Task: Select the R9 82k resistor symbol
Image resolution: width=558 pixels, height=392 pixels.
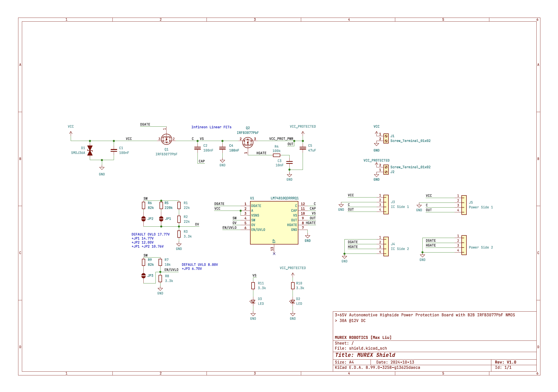Action: click(143, 262)
